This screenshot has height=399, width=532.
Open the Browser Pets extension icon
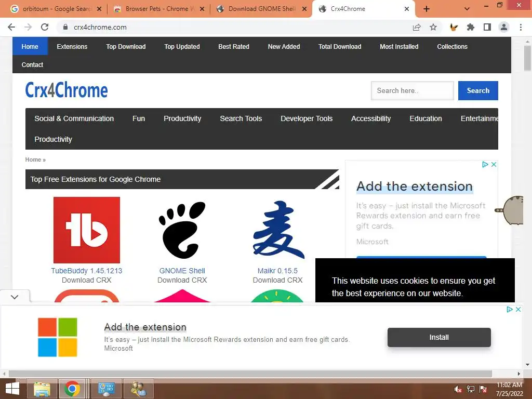click(454, 27)
